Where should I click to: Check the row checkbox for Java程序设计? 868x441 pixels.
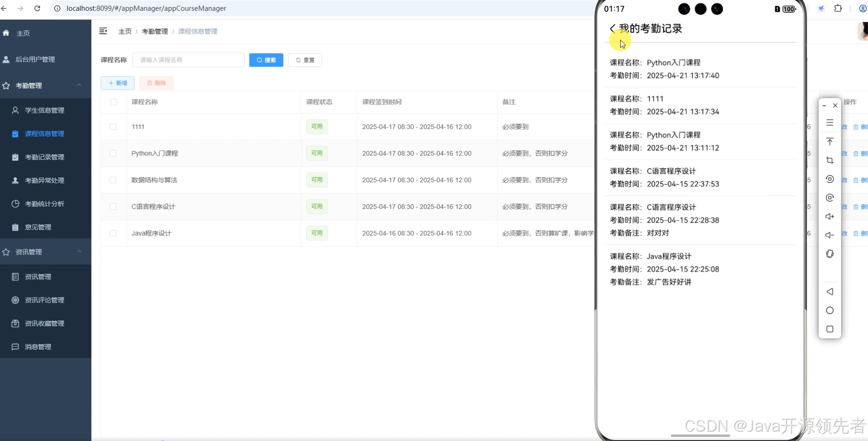point(113,233)
